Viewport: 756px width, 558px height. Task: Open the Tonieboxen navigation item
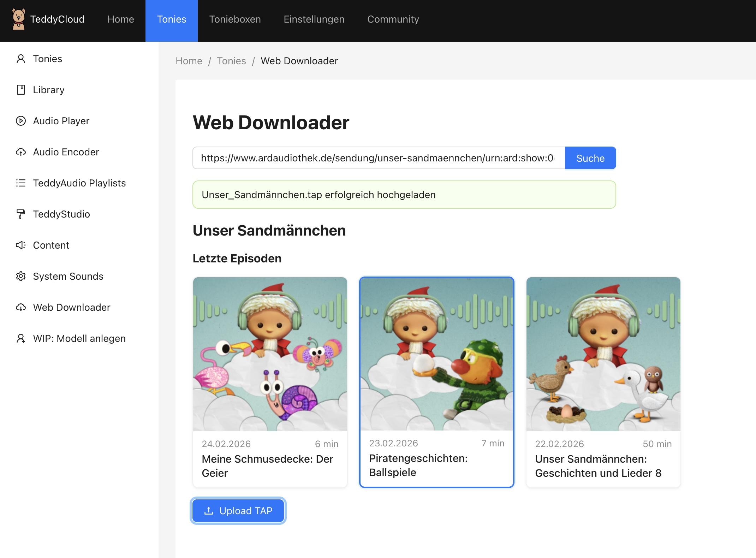pyautogui.click(x=235, y=19)
